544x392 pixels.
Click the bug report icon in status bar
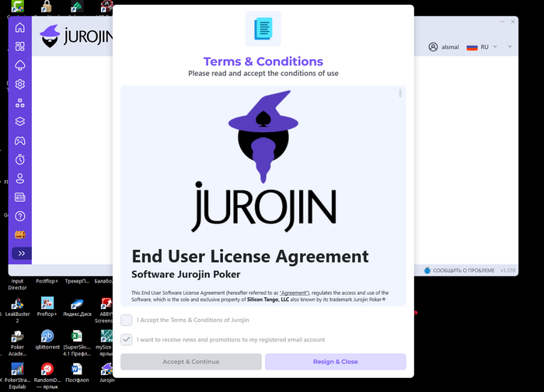pyautogui.click(x=427, y=270)
